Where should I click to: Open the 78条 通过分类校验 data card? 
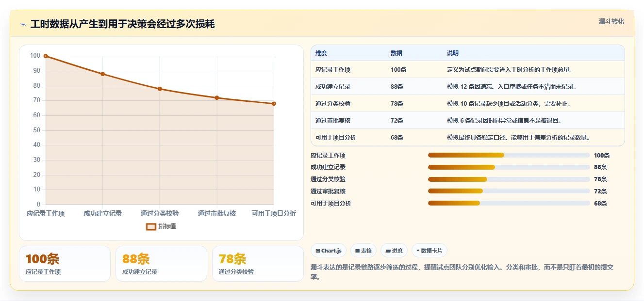point(258,264)
